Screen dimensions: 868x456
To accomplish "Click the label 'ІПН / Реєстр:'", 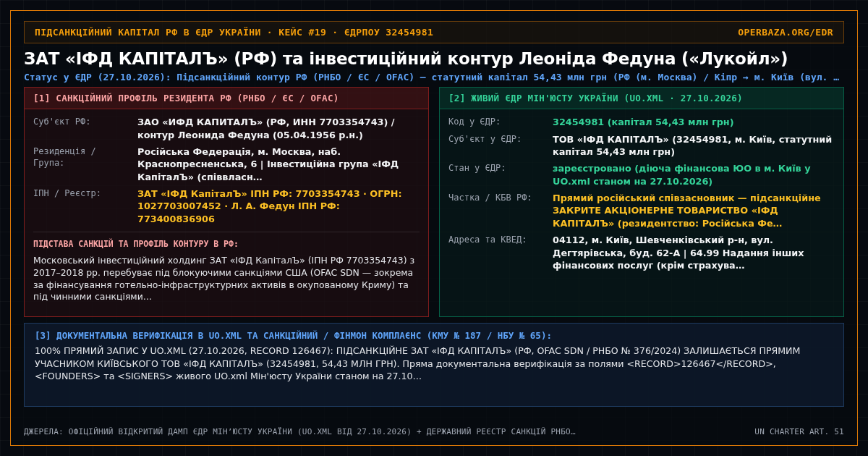I will click(67, 193).
